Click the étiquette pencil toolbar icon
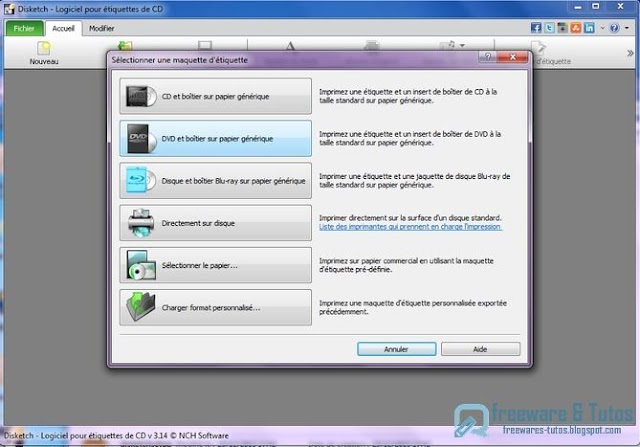This screenshot has height=447, width=640. [539, 47]
